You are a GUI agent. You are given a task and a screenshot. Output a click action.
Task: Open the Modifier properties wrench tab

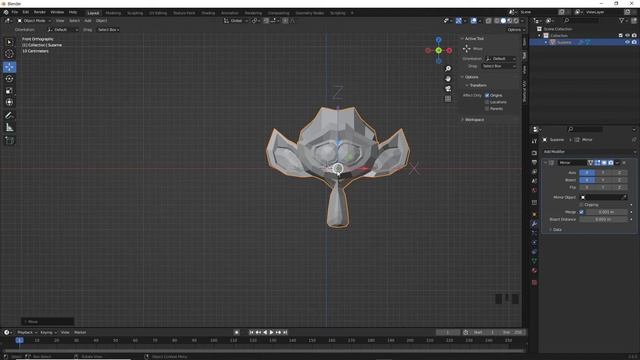534,224
